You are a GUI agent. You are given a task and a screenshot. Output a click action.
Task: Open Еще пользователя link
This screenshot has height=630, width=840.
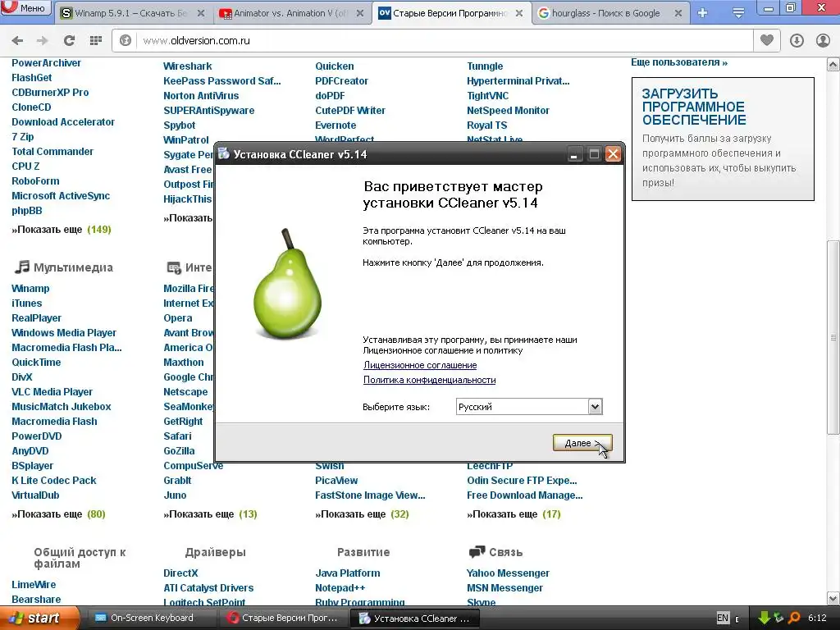pyautogui.click(x=679, y=62)
